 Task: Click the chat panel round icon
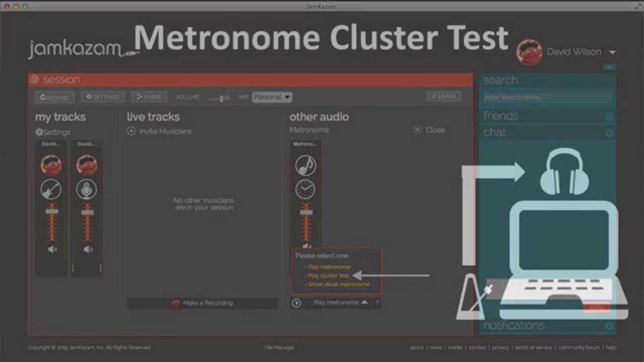609,133
